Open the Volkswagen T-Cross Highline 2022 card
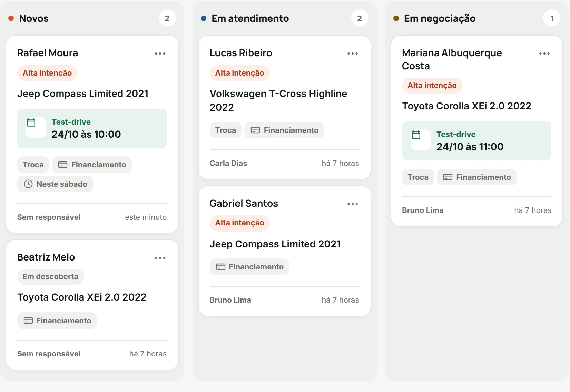The width and height of the screenshot is (570, 392). [285, 107]
